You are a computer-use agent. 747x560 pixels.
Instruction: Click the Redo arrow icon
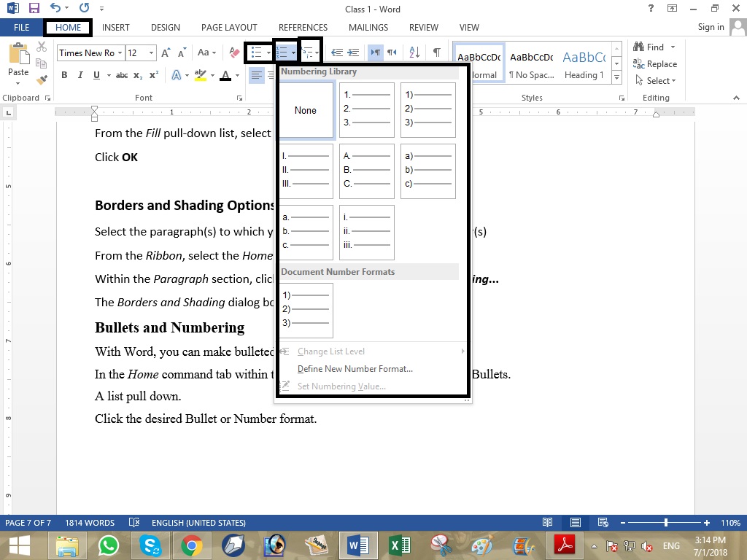(x=85, y=7)
